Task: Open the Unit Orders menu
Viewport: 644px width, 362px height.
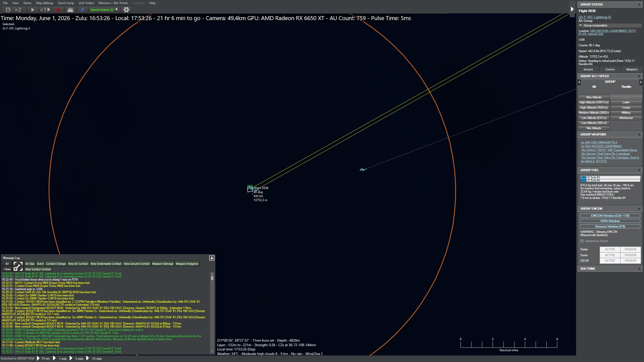Action: [x=86, y=3]
